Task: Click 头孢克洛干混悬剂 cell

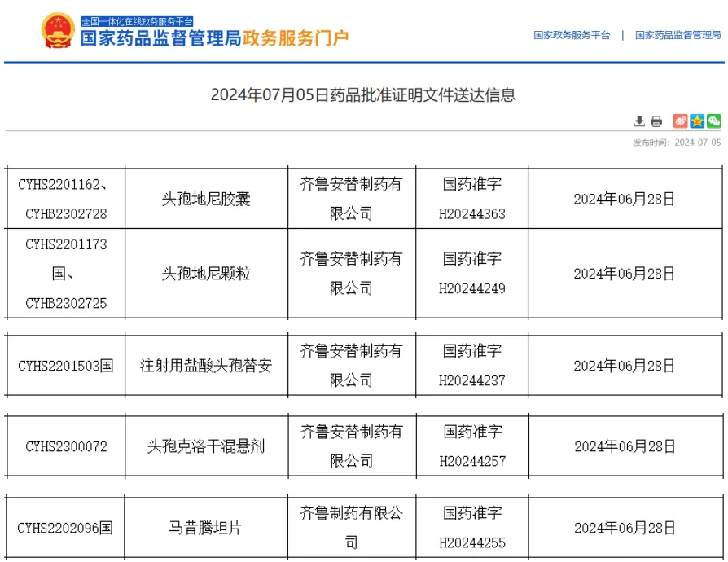Action: tap(206, 446)
